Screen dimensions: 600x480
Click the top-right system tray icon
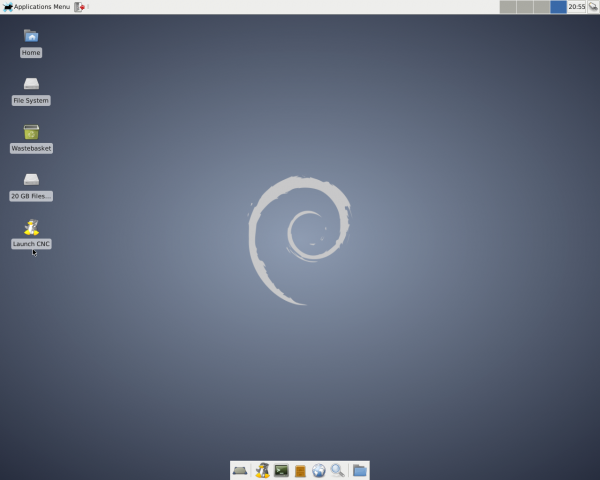pyautogui.click(x=593, y=7)
